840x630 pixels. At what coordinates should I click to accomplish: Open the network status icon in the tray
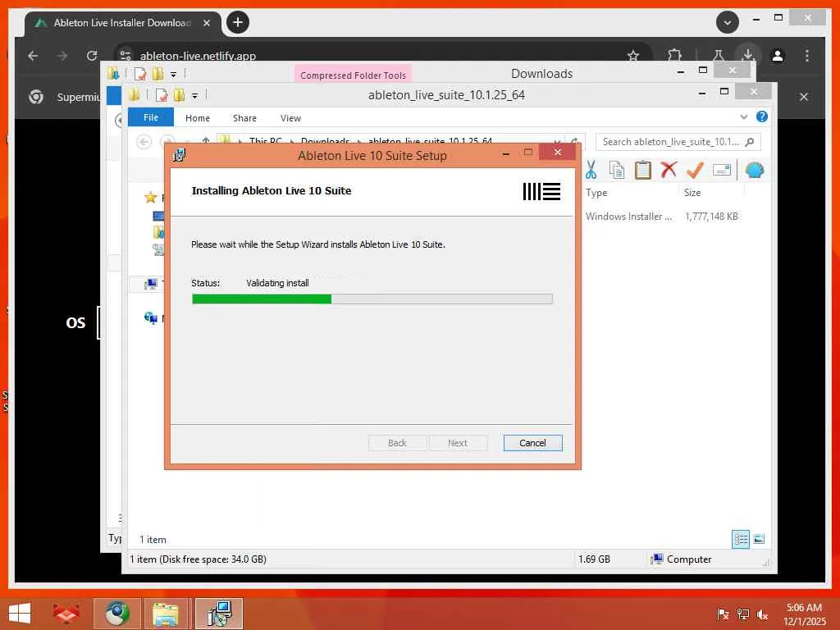point(743,614)
